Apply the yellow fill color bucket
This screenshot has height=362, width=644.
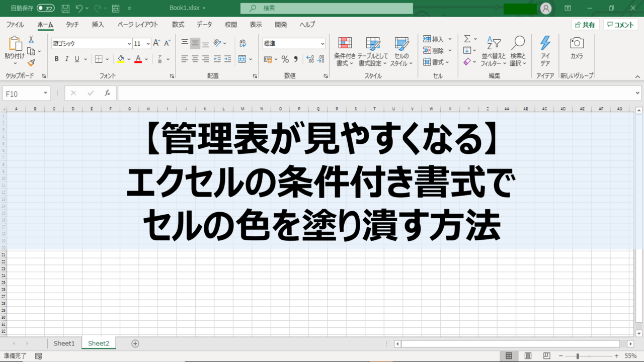pos(121,59)
